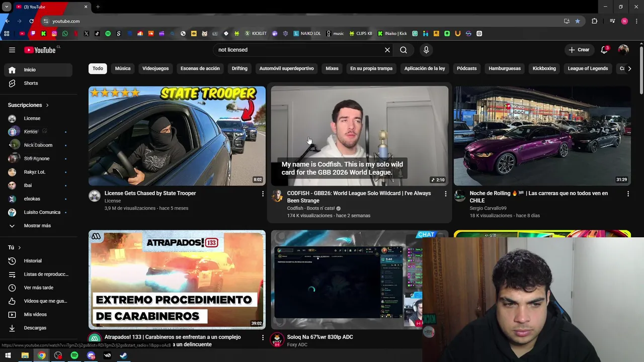Open the account avatar menu
This screenshot has width=644, height=362.
pyautogui.click(x=623, y=50)
